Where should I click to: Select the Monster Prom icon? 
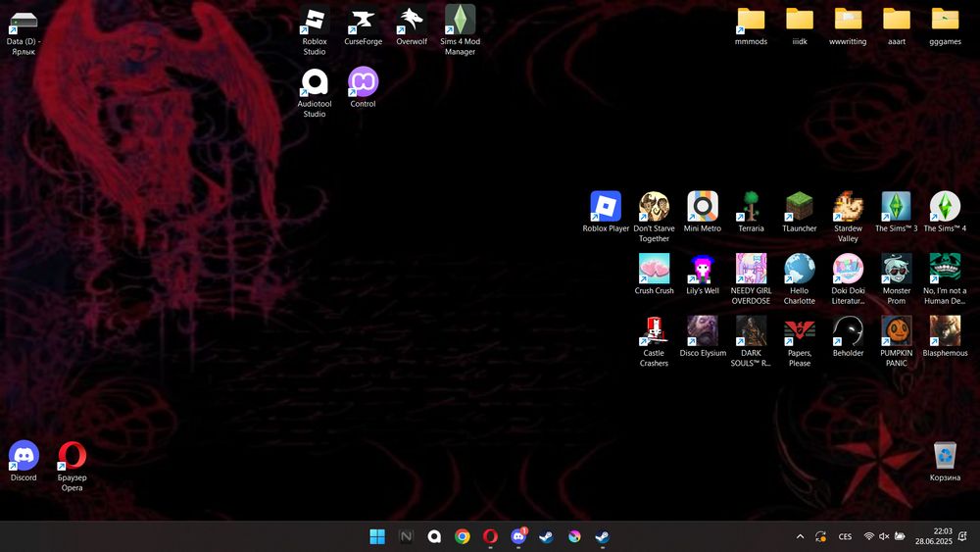coord(897,280)
